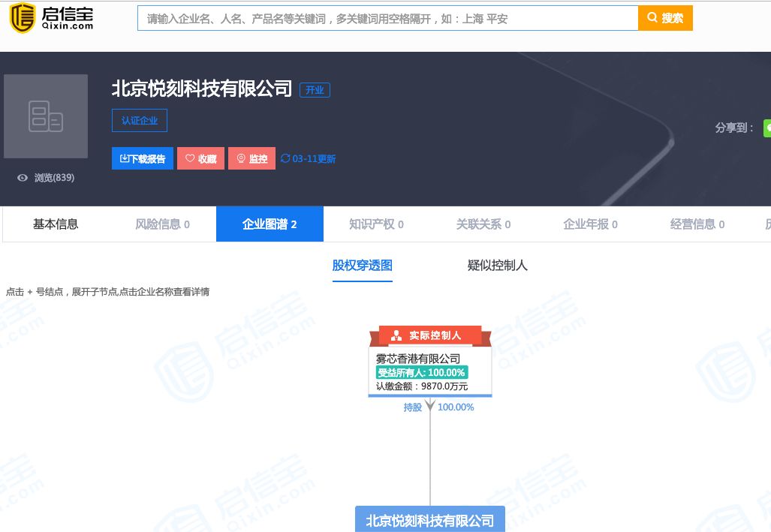
Task: Refresh data via 03-11更新 link
Action: point(309,158)
